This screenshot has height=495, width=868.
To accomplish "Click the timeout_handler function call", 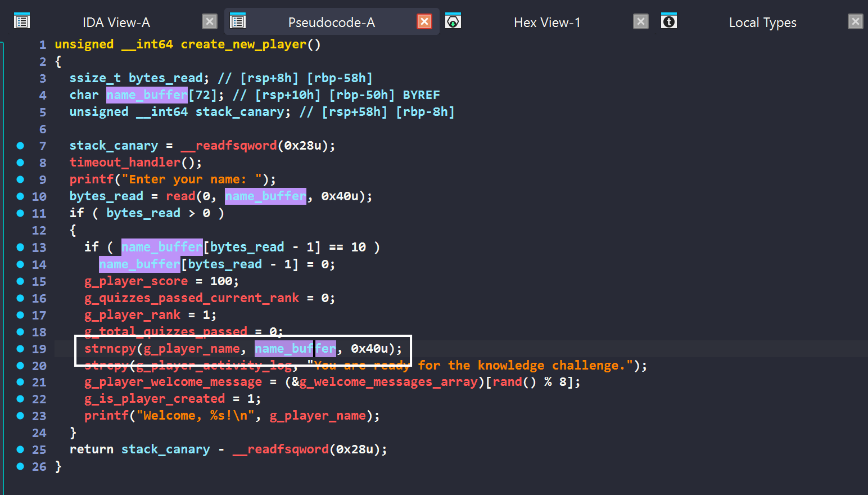I will click(x=125, y=163).
